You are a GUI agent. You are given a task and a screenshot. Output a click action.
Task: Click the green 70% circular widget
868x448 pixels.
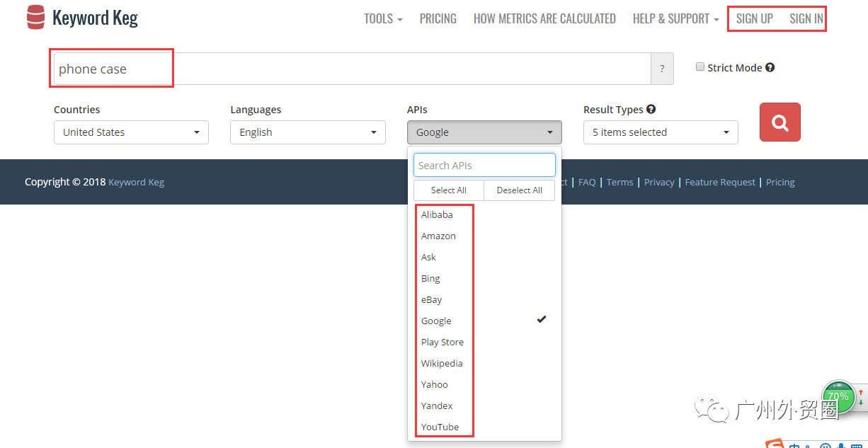(x=838, y=397)
